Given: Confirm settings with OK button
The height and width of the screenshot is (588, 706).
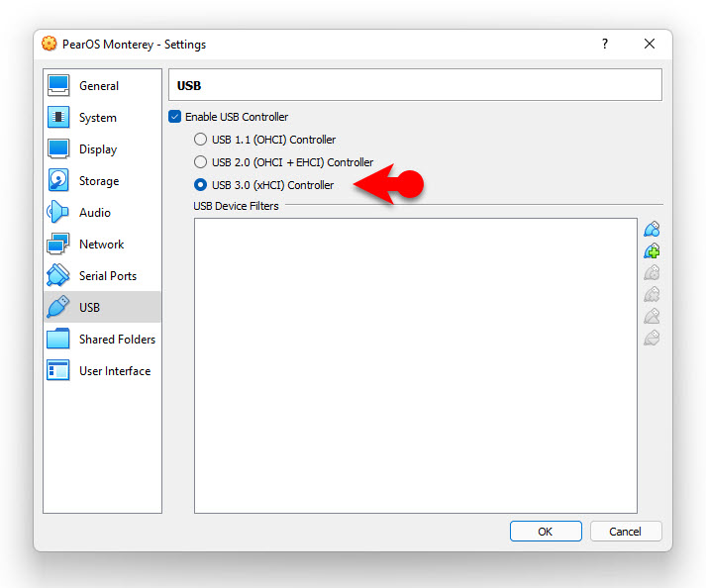Looking at the screenshot, I should 546,532.
